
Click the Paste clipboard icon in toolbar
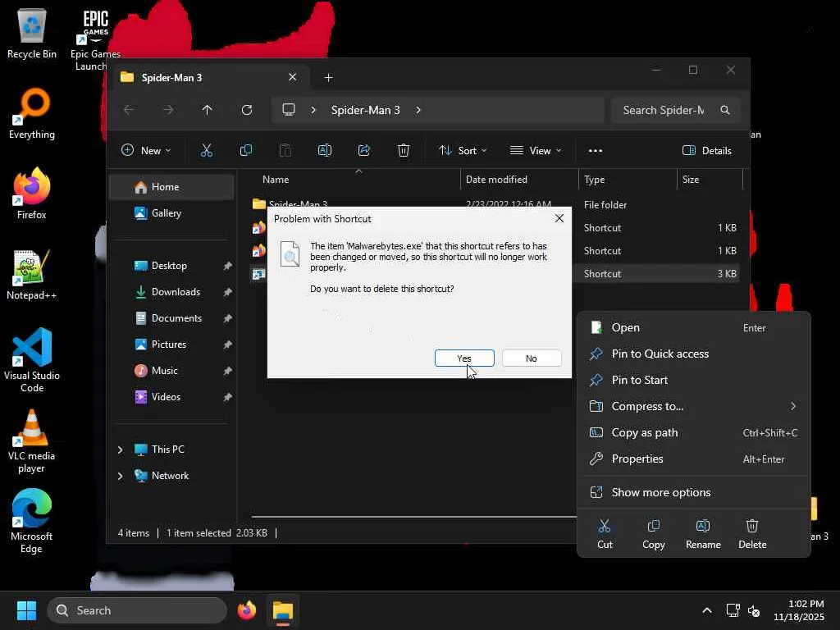285,151
